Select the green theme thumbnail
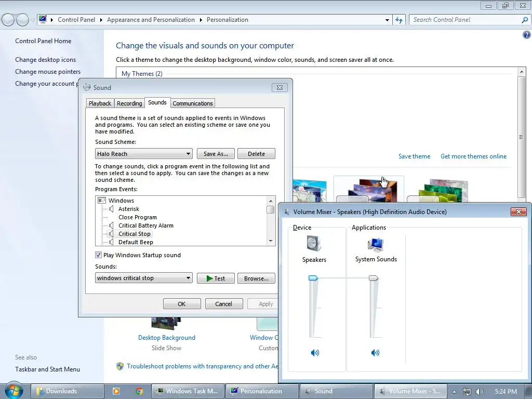Image resolution: width=532 pixels, height=399 pixels. [442, 190]
